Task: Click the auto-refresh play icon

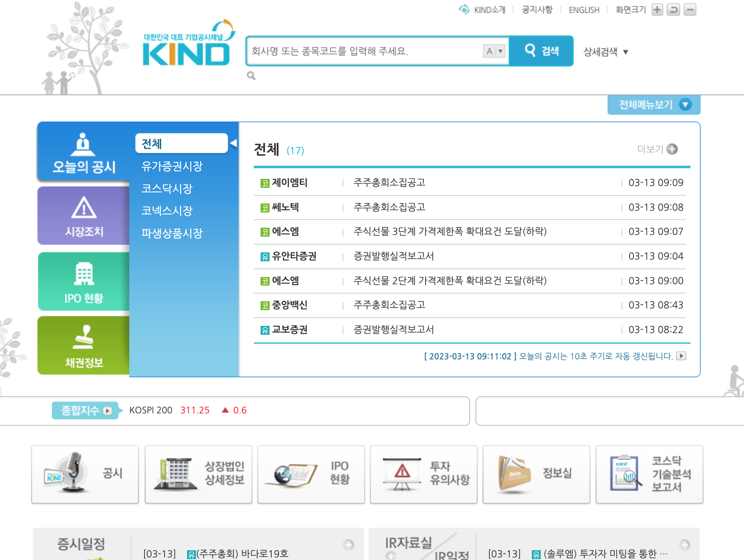Action: click(682, 356)
